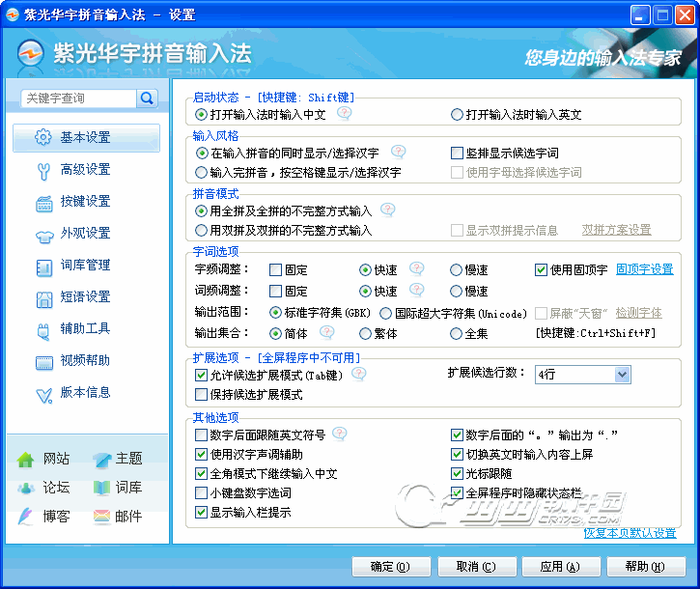Enable 竖排显示候选字词 checkbox

pyautogui.click(x=457, y=154)
